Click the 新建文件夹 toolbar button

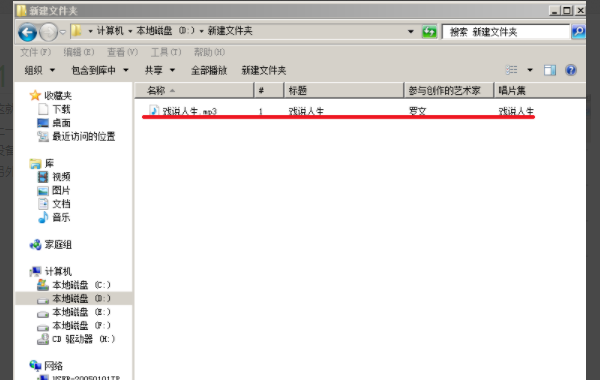coord(264,70)
